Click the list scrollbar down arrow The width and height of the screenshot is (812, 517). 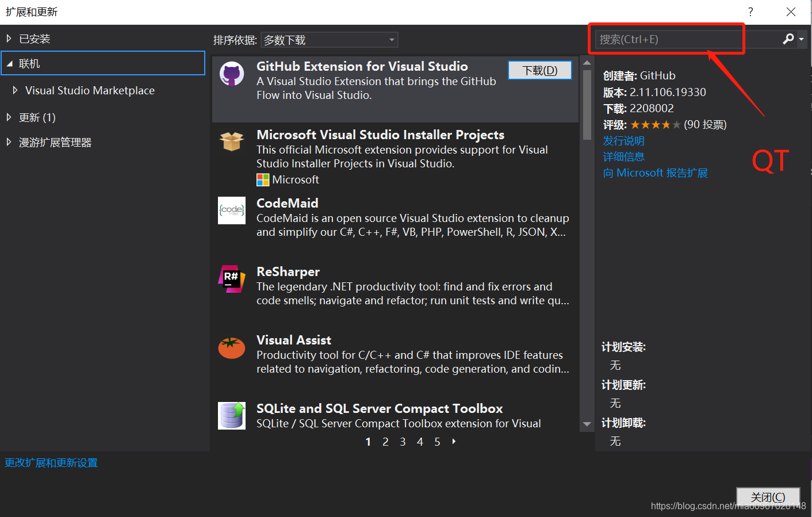click(587, 424)
